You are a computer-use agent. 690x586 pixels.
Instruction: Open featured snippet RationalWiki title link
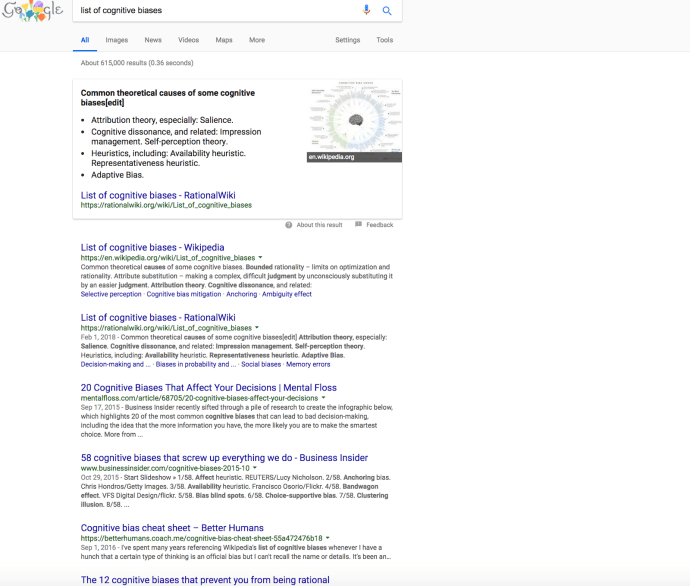coord(158,195)
